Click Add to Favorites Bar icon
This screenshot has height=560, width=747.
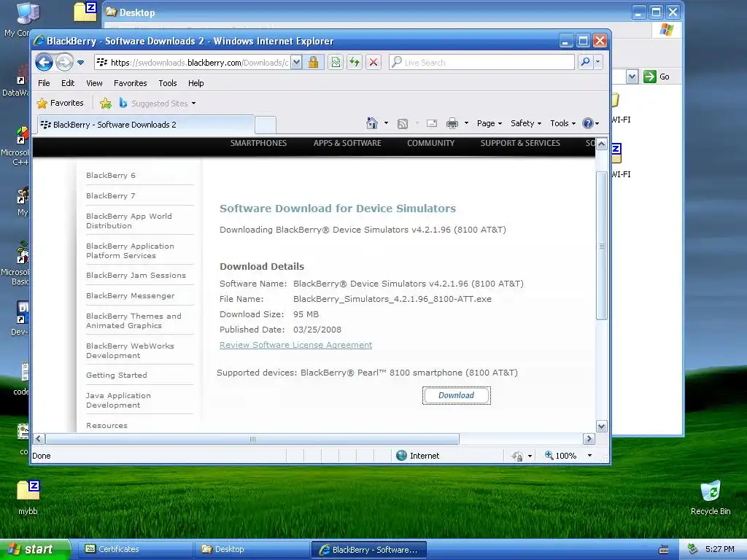point(106,103)
